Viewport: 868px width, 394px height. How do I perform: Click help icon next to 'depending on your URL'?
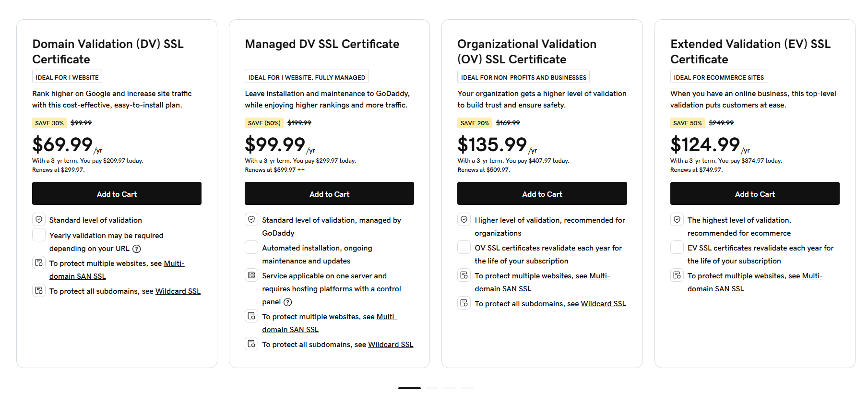click(x=137, y=249)
